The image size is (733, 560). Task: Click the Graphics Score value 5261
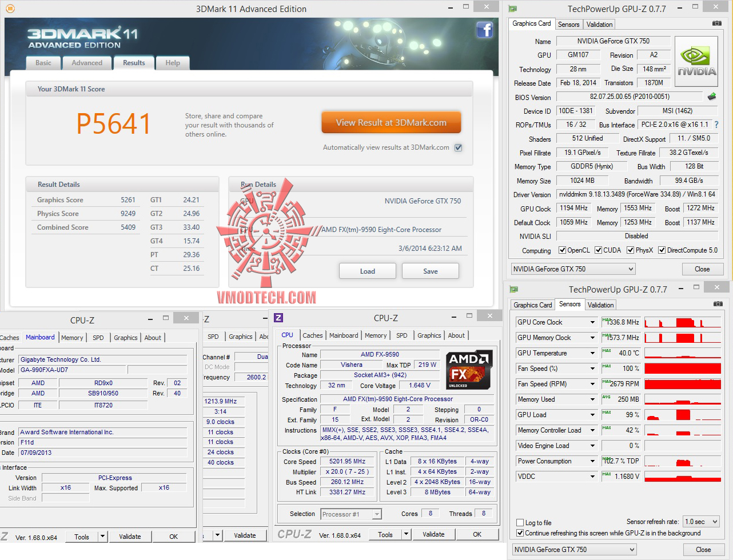[128, 200]
